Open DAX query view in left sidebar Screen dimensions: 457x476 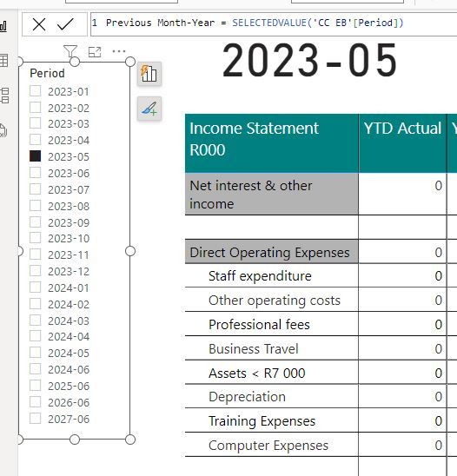(3, 131)
